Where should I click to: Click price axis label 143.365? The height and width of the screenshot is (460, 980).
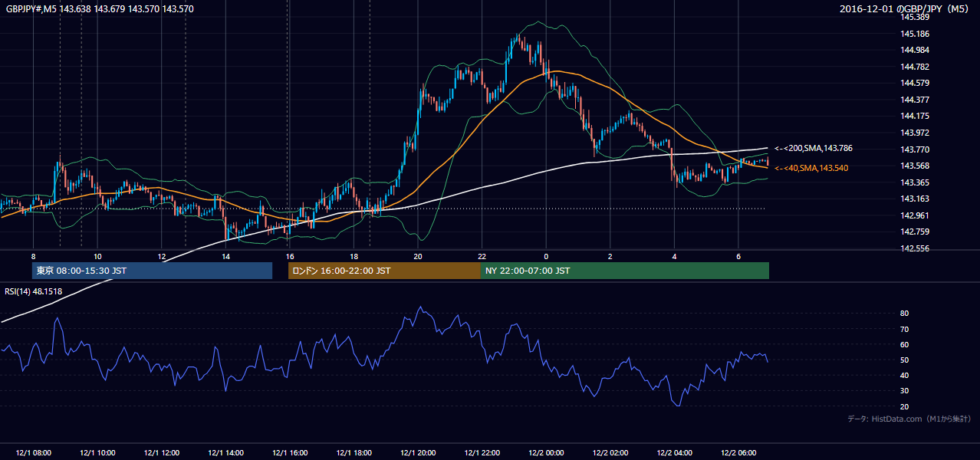point(914,182)
